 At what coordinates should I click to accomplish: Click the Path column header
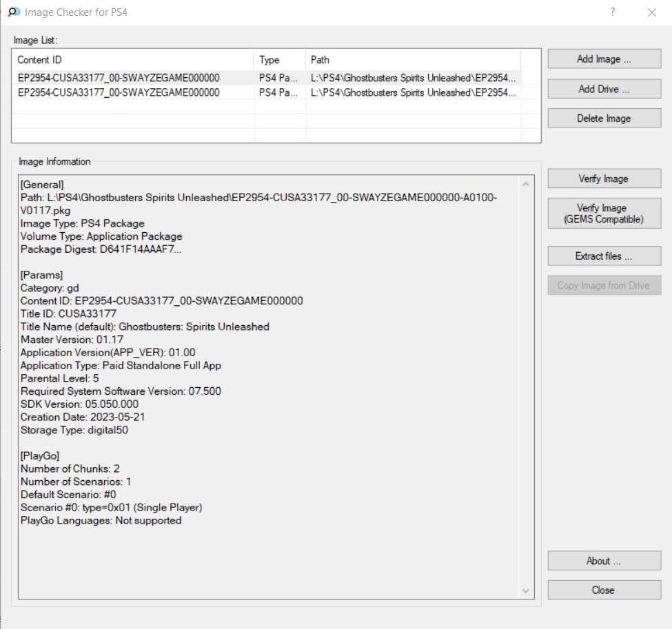click(413, 60)
